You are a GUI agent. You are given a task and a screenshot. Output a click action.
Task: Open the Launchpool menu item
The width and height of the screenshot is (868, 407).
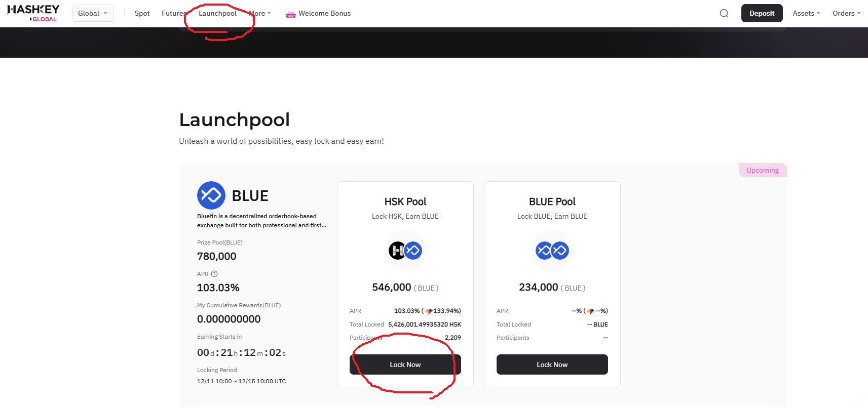pos(217,13)
